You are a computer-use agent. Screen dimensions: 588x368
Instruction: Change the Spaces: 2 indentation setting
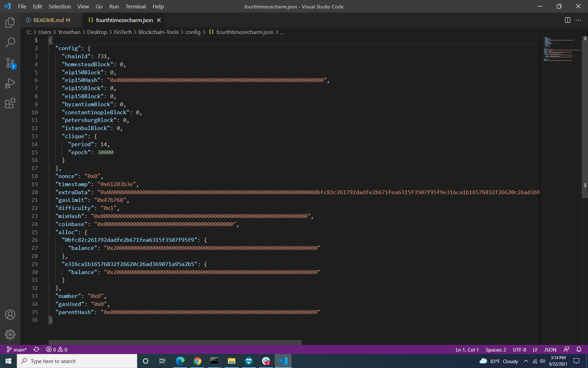496,350
